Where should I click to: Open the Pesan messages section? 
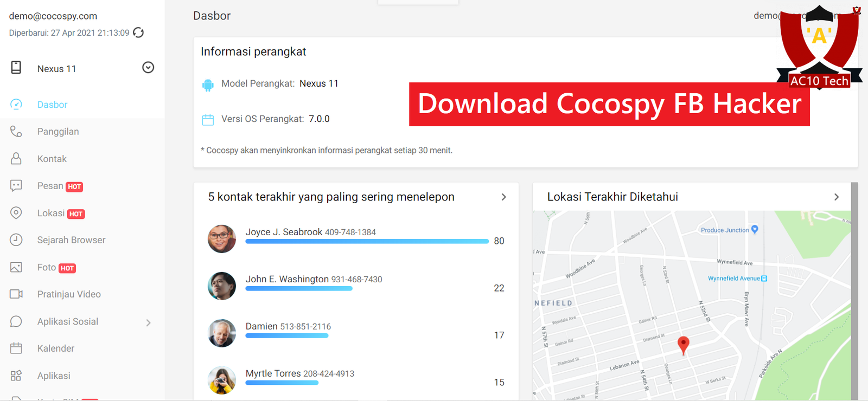click(50, 186)
